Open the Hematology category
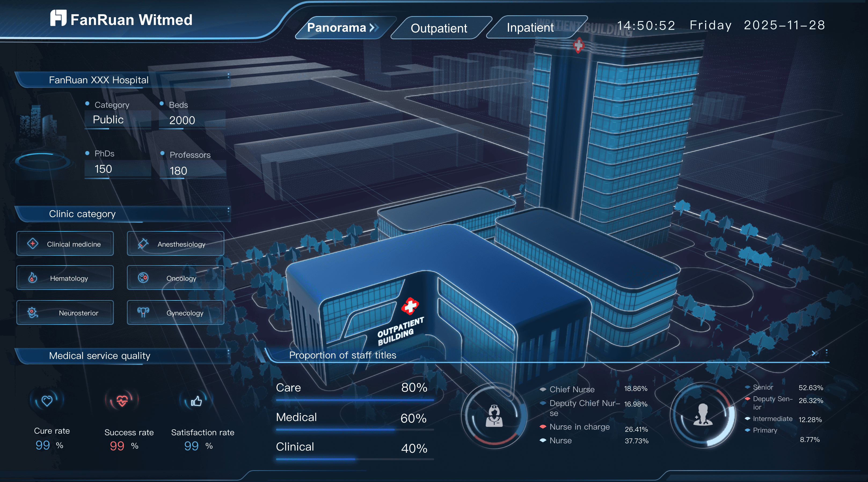868x482 pixels. [65, 278]
